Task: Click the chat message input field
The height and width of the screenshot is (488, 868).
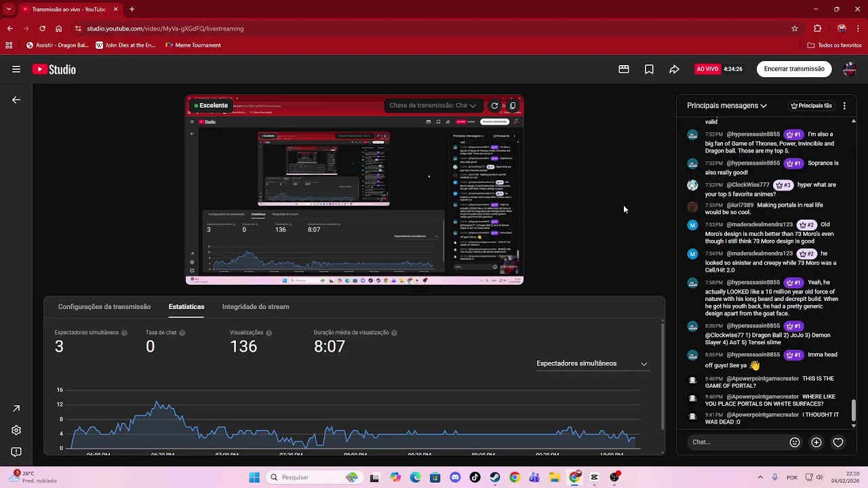Action: [x=737, y=442]
